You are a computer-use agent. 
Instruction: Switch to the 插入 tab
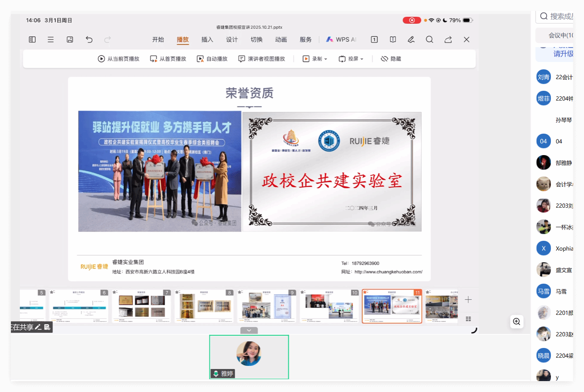pyautogui.click(x=207, y=39)
